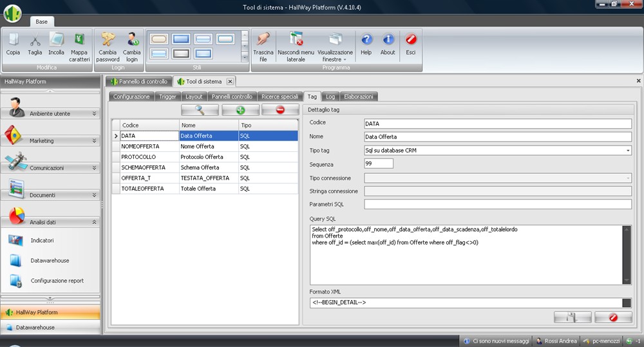Viewport: 644px width, 347px height.
Task: Expand the Stili gallery dropdown arrow
Action: tap(245, 57)
